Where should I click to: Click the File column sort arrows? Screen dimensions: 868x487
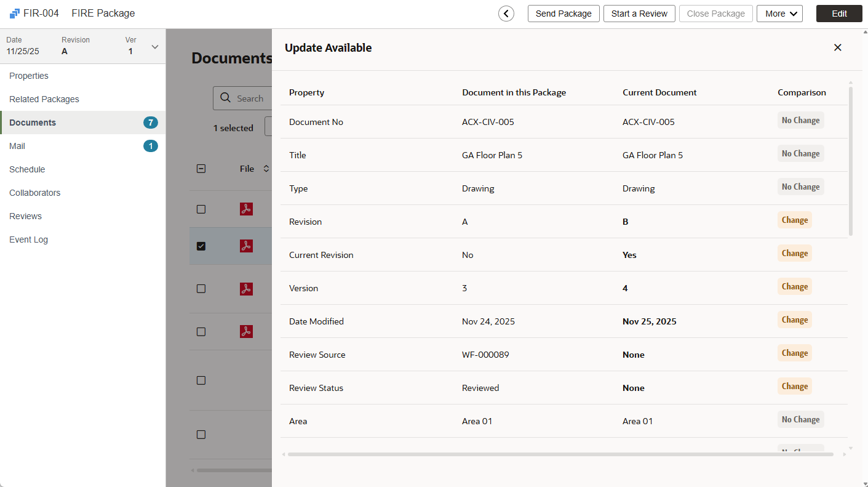266,169
